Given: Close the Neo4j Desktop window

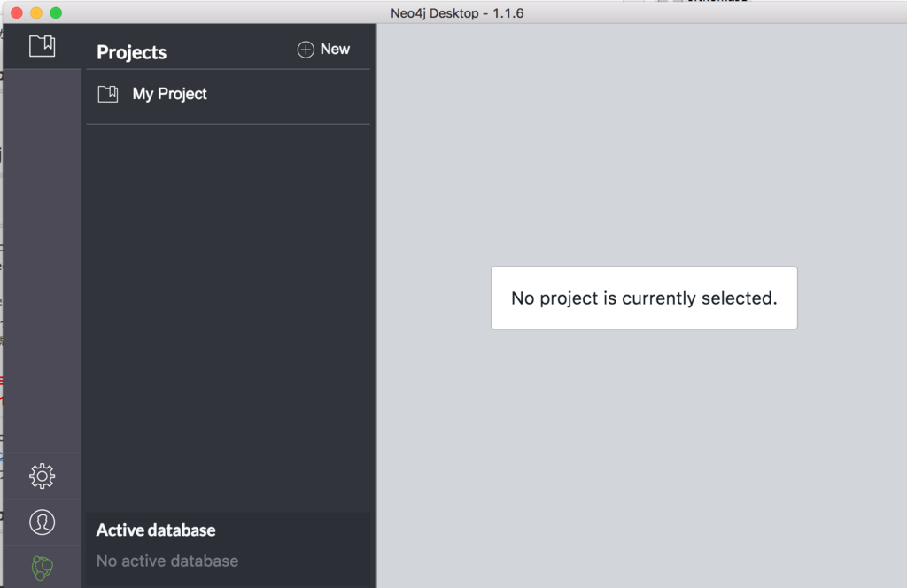Looking at the screenshot, I should [17, 12].
